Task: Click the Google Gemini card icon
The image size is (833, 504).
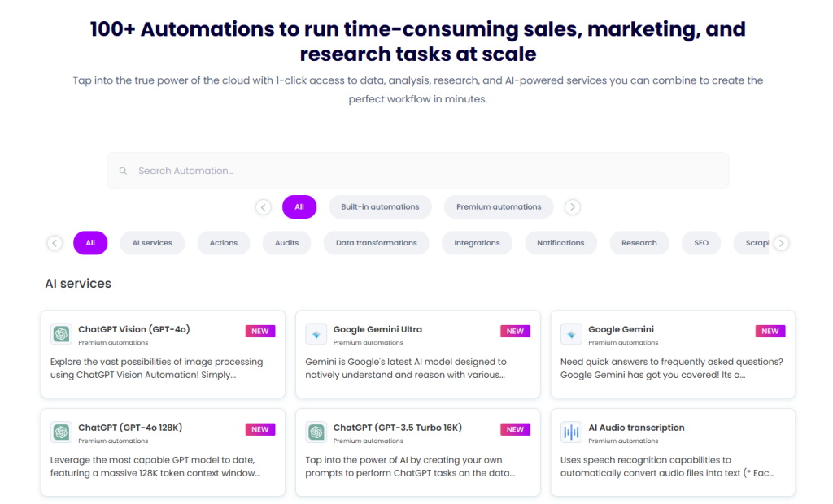Action: (x=571, y=334)
